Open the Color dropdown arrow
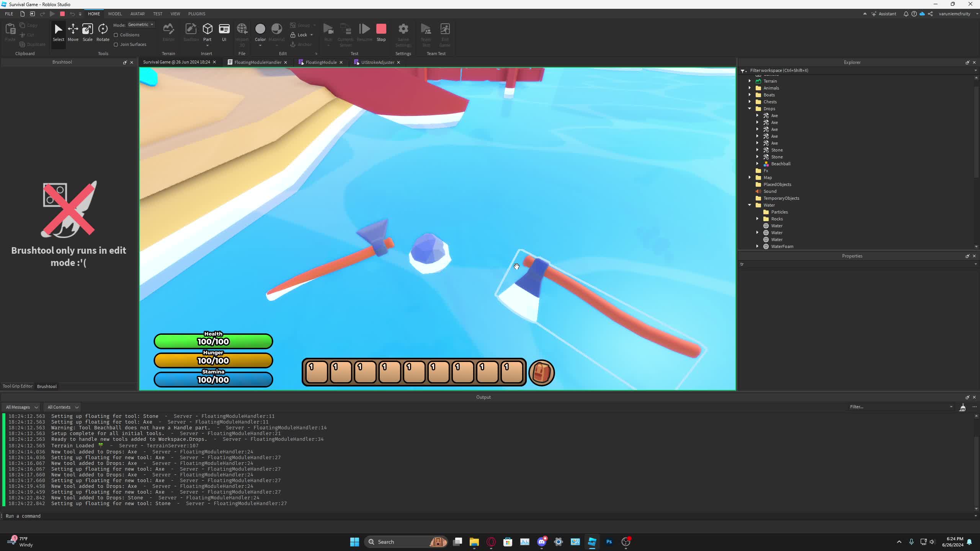Viewport: 980px width, 551px height. coord(260,46)
